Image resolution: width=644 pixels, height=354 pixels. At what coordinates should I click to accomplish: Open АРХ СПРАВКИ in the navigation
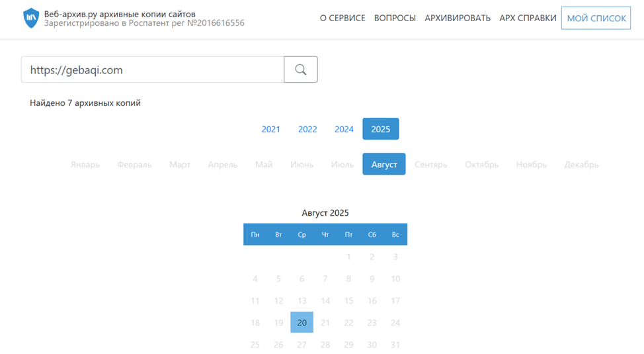(x=528, y=18)
